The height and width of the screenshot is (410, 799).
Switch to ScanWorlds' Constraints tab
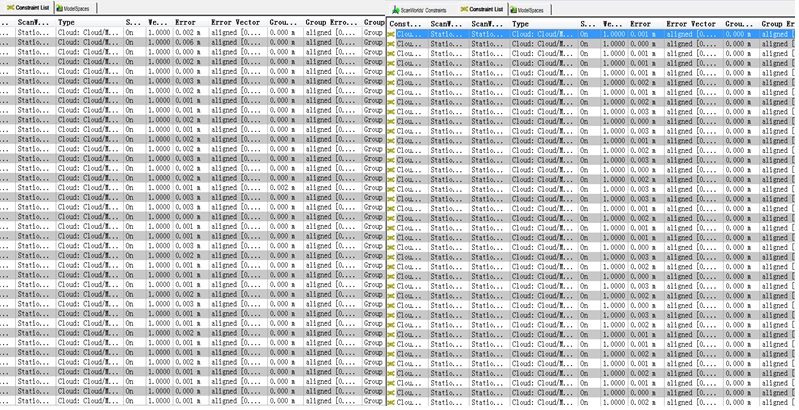(x=419, y=10)
